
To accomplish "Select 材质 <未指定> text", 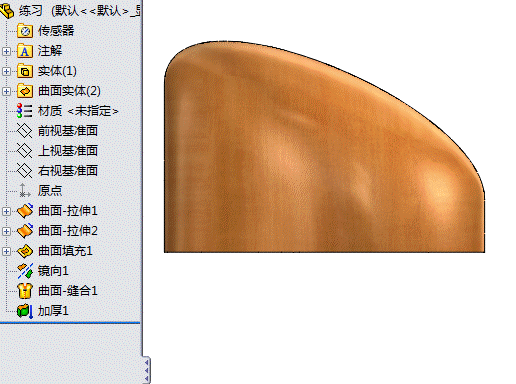I will 78,111.
